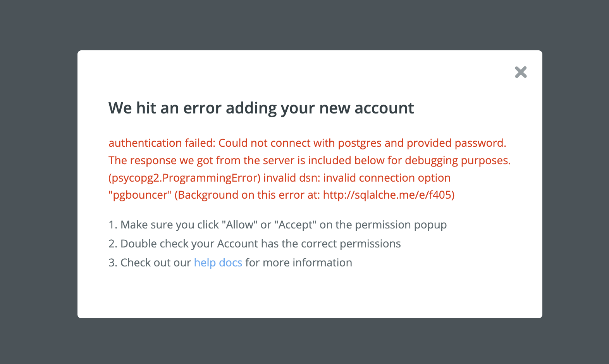Tap the dismiss icon in the modal corner

tap(521, 72)
